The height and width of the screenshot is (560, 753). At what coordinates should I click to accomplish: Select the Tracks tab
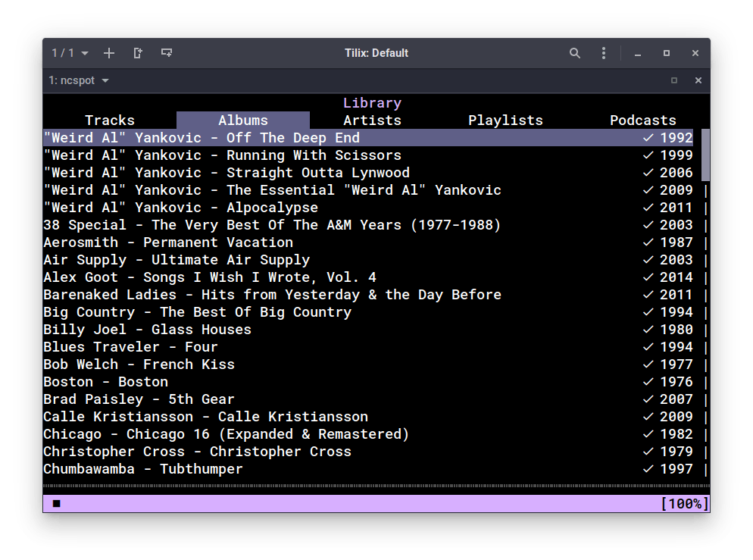[x=109, y=120]
